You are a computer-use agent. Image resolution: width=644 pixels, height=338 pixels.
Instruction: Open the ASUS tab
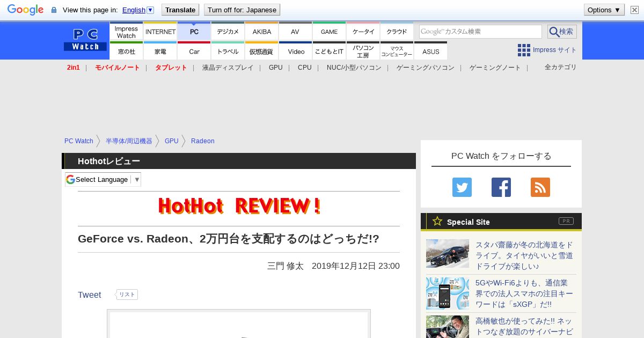(431, 51)
